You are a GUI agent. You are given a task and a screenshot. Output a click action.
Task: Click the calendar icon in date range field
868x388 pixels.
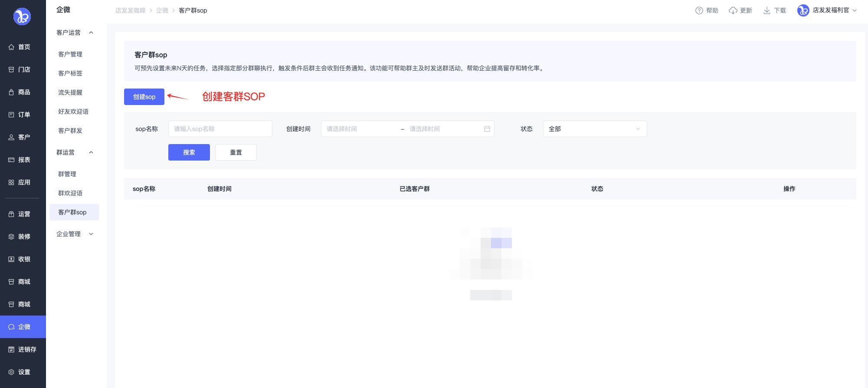click(487, 129)
